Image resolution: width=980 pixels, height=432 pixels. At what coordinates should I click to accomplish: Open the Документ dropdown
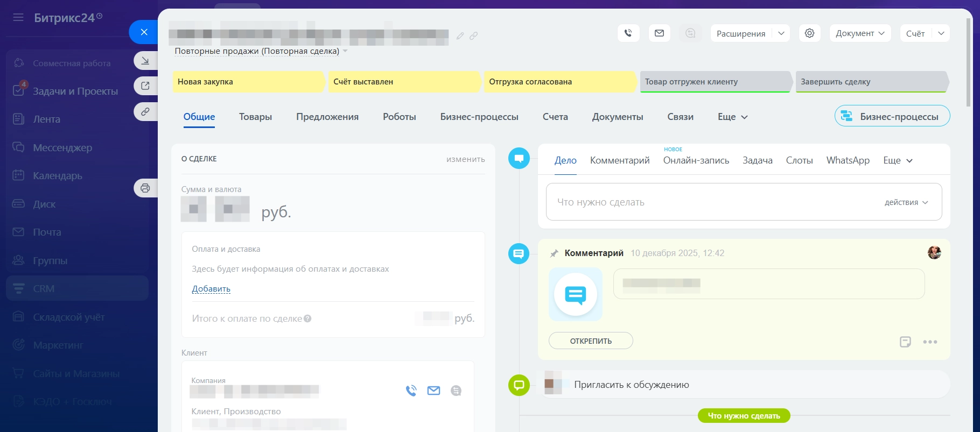[x=860, y=33]
